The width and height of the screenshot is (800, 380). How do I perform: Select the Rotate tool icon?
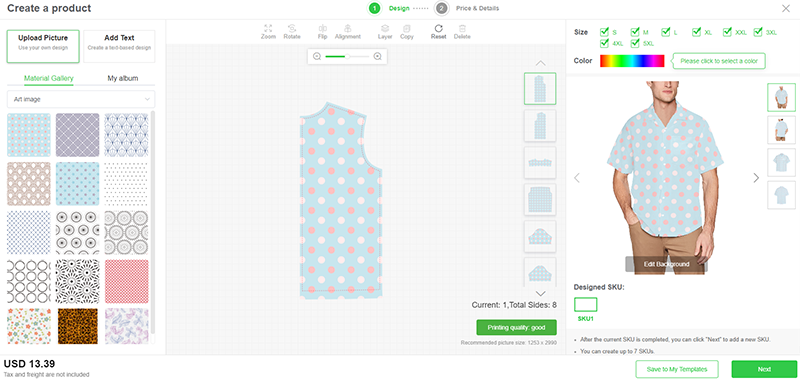292,29
